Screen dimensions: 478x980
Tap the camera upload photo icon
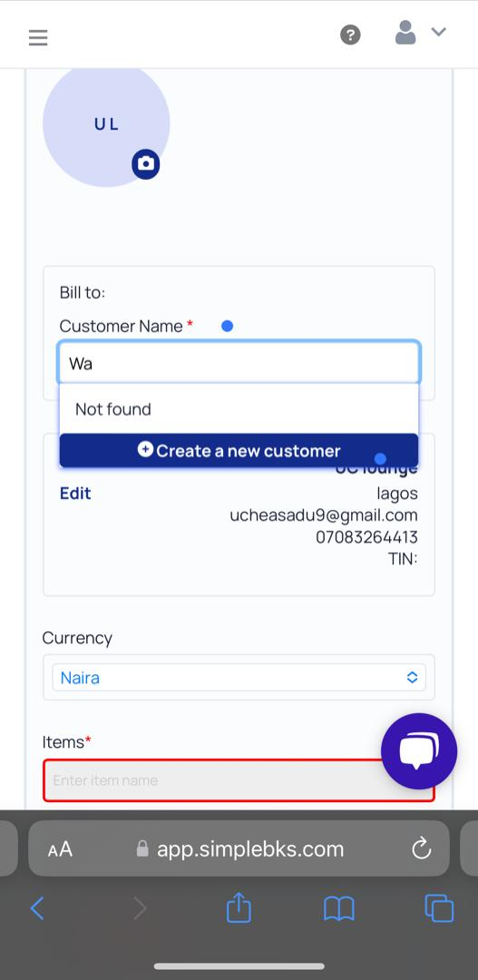146,164
